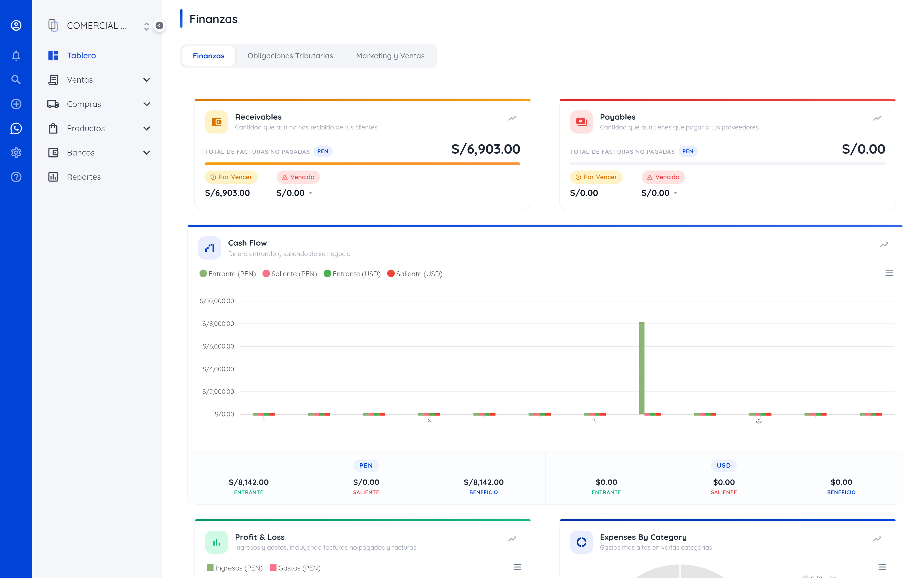The width and height of the screenshot is (924, 578).
Task: Open Cash Flow chart hamburger menu
Action: tap(889, 273)
